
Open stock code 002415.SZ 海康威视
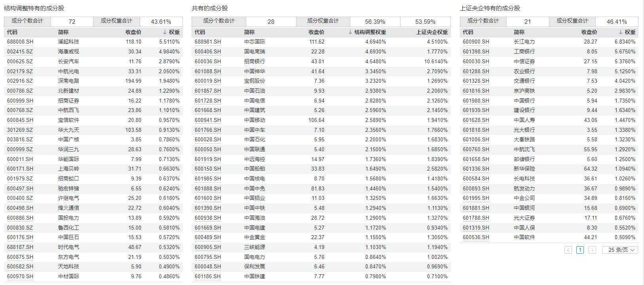point(20,51)
